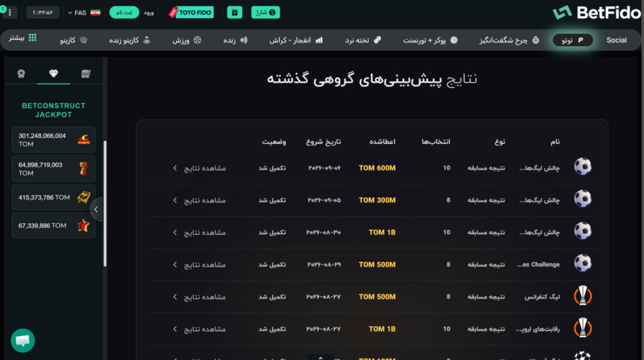Click the TOM 600M prize value
This screenshot has height=360, width=644.
point(377,168)
